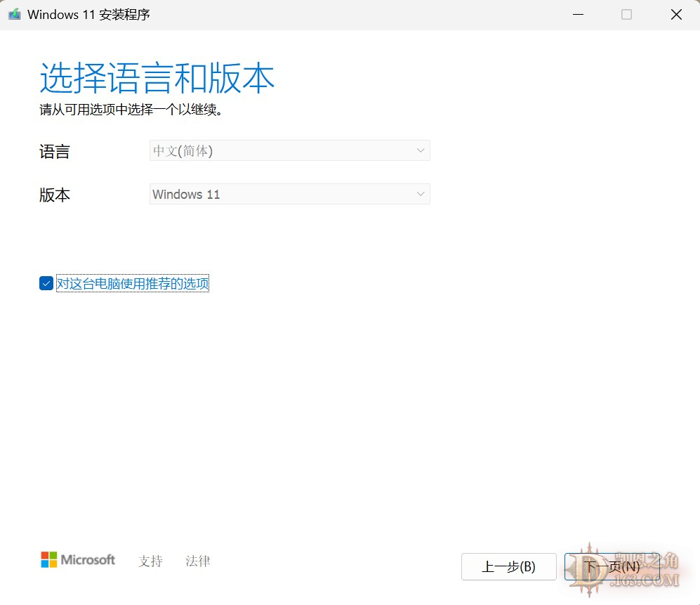
Task: Click the 请从可用选项中选择一个以继续 instruction text
Action: 131,110
